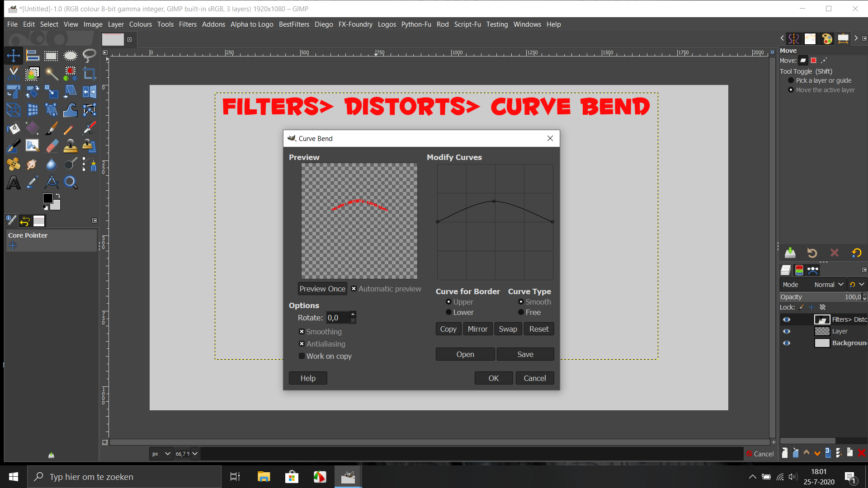Select the Flip tool

(89, 92)
